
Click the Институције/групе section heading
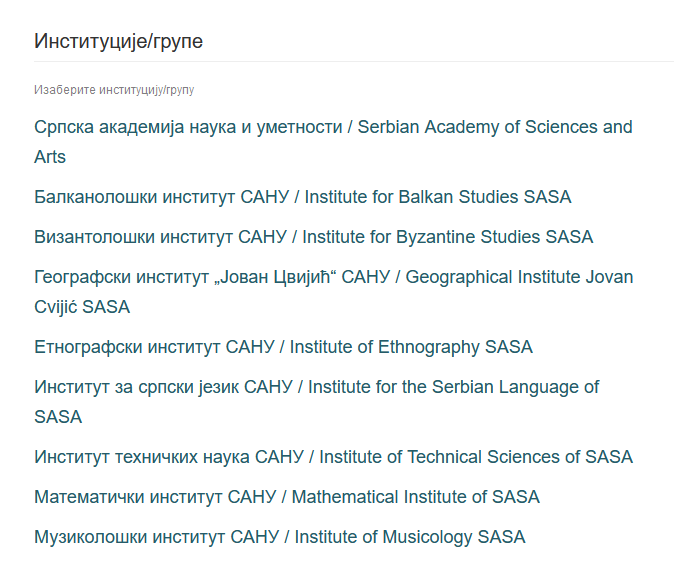119,41
